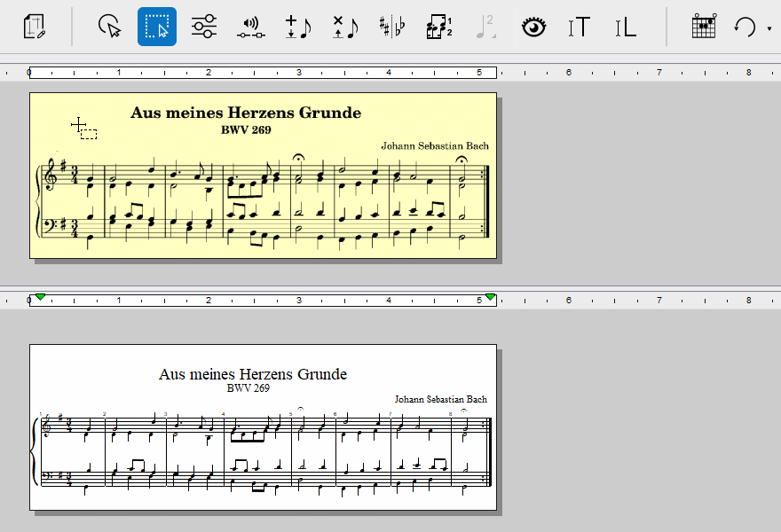Select the title in the white score
This screenshot has width=781, height=532.
[253, 374]
